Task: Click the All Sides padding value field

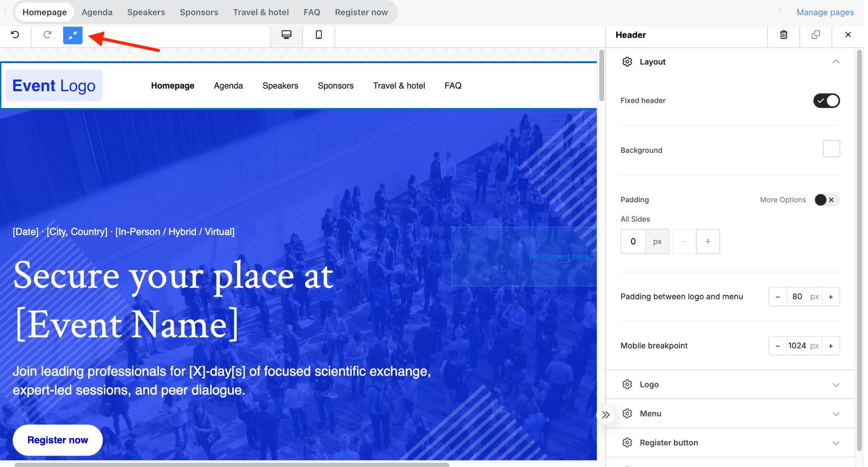Action: [633, 242]
